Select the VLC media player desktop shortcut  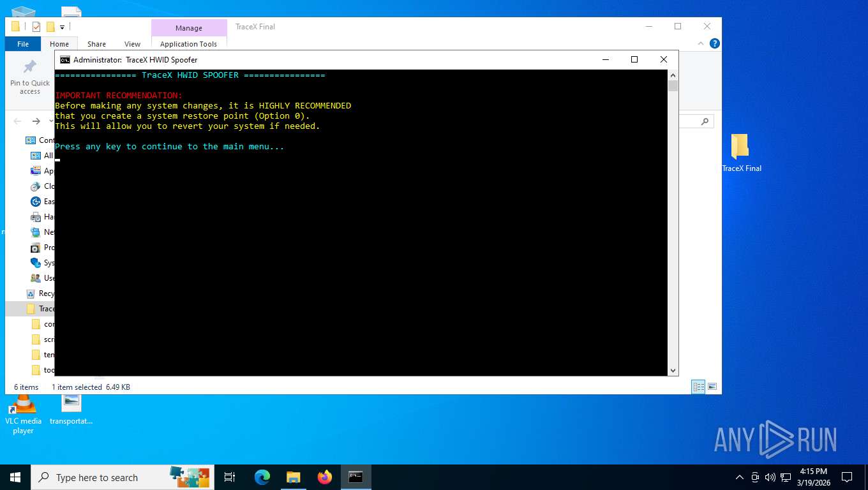click(x=23, y=415)
